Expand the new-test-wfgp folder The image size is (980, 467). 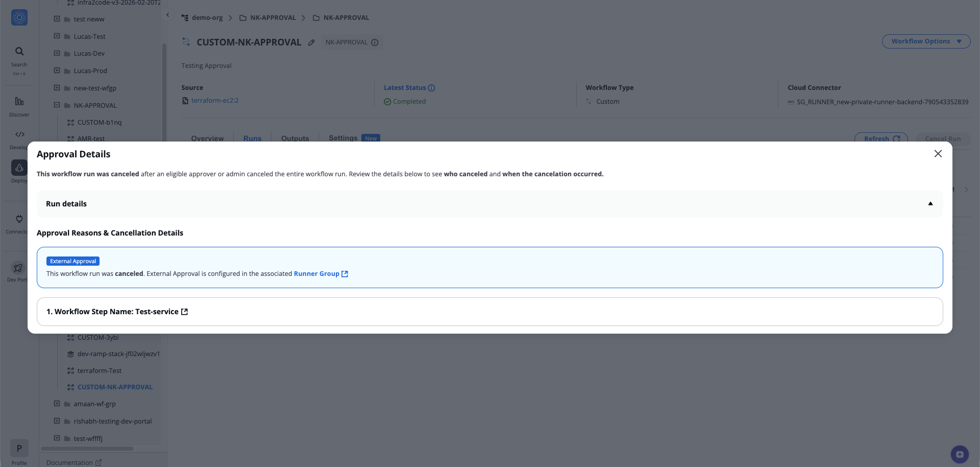click(x=56, y=88)
